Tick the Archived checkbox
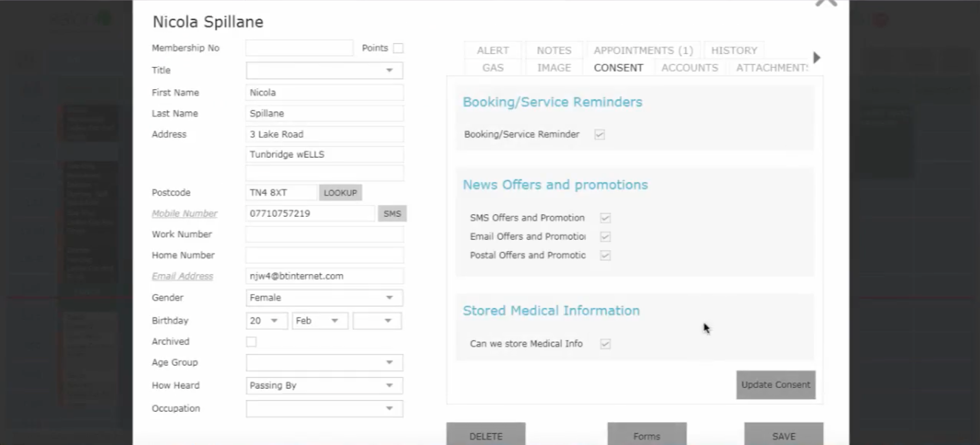 tap(251, 342)
